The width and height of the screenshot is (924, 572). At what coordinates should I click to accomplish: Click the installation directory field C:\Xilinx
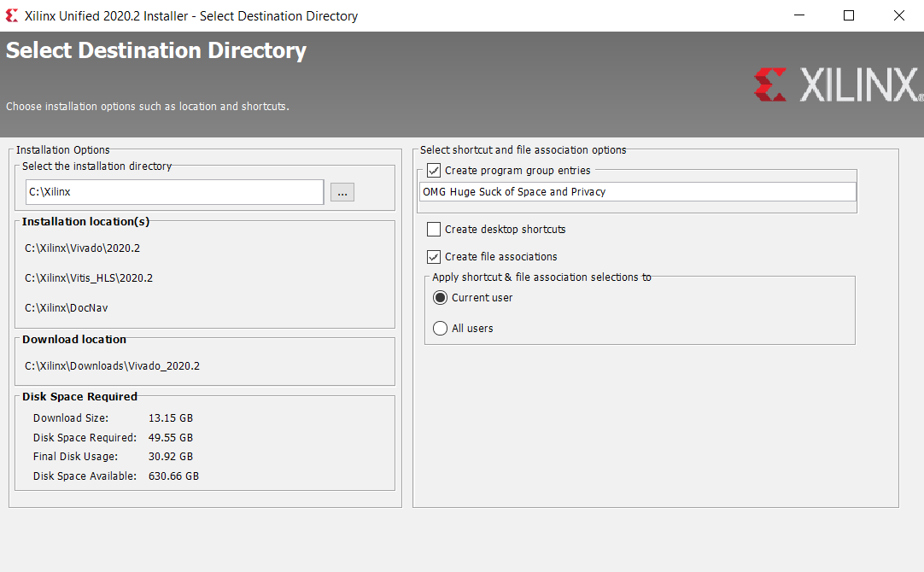[x=174, y=192]
